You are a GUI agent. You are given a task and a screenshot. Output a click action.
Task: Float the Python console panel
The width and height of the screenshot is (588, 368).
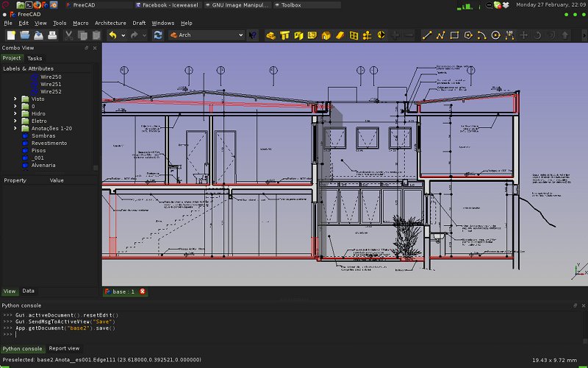click(575, 305)
